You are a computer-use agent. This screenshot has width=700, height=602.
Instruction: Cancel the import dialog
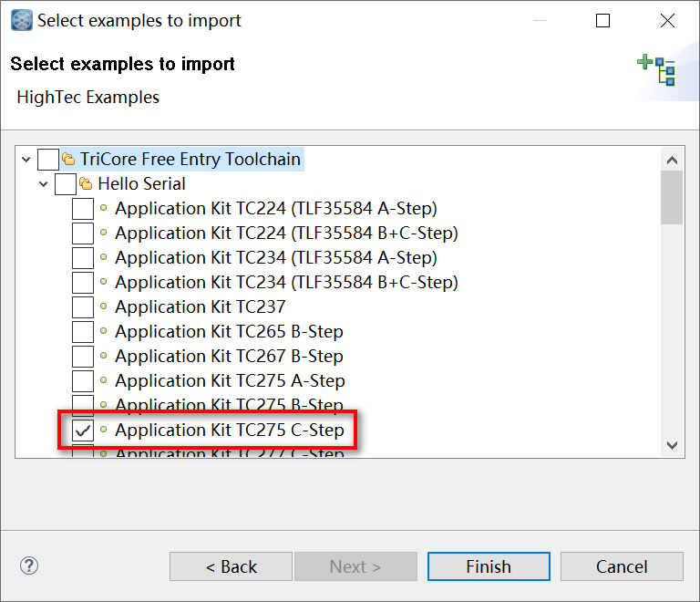[622, 566]
